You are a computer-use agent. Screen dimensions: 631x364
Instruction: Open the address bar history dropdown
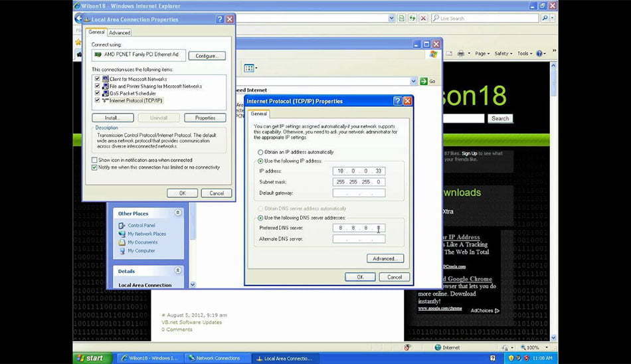tap(391, 18)
